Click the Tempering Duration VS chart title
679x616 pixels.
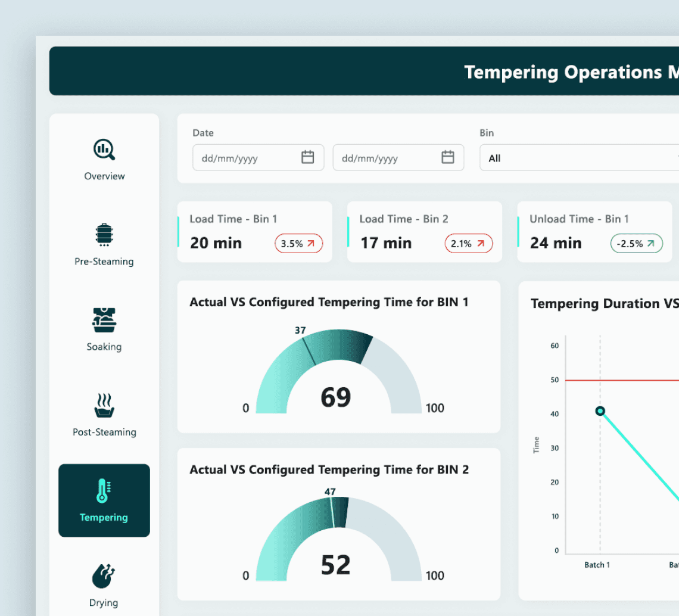605,304
